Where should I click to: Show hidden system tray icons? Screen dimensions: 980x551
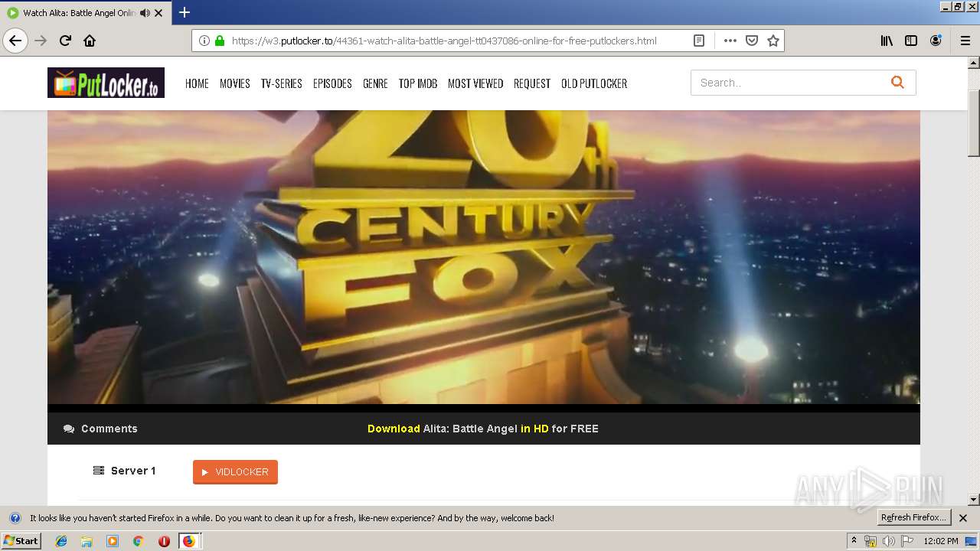pos(854,541)
